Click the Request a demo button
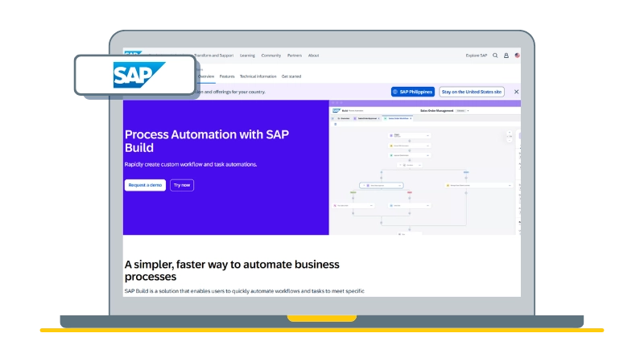This screenshot has width=644, height=362. [x=145, y=185]
